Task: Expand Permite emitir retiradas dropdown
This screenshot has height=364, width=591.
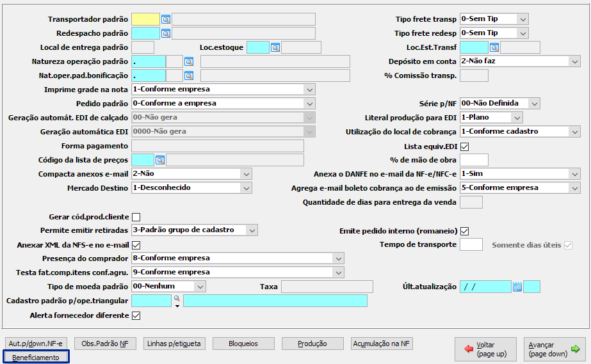Action: (x=252, y=230)
